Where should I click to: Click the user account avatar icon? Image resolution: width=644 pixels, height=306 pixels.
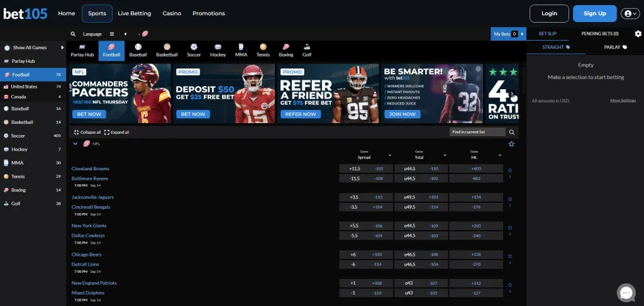point(630,14)
